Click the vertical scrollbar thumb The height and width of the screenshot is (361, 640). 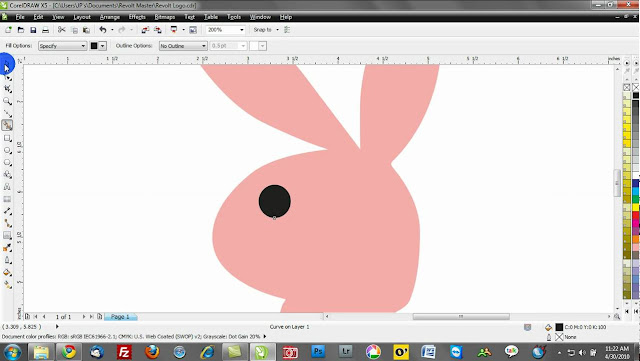(x=617, y=183)
